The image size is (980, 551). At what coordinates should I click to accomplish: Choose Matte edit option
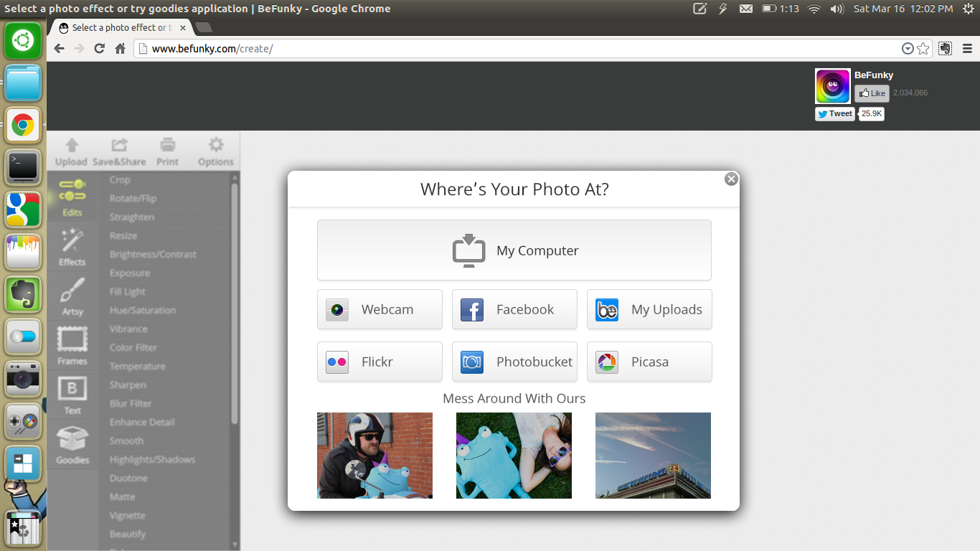(x=122, y=496)
